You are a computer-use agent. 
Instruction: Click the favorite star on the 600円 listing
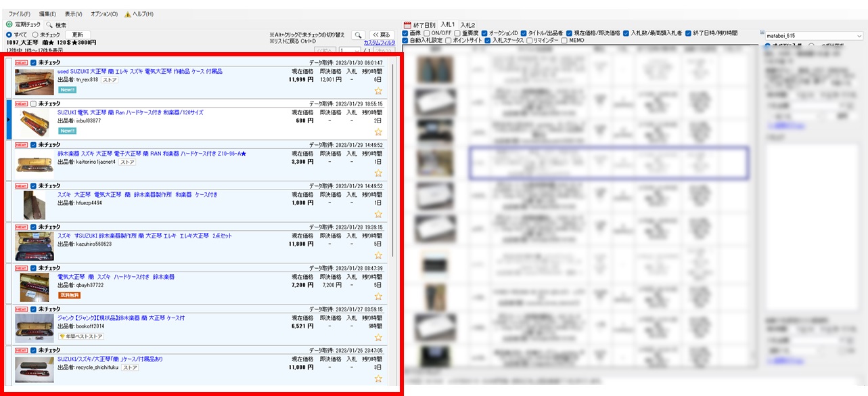click(x=378, y=132)
